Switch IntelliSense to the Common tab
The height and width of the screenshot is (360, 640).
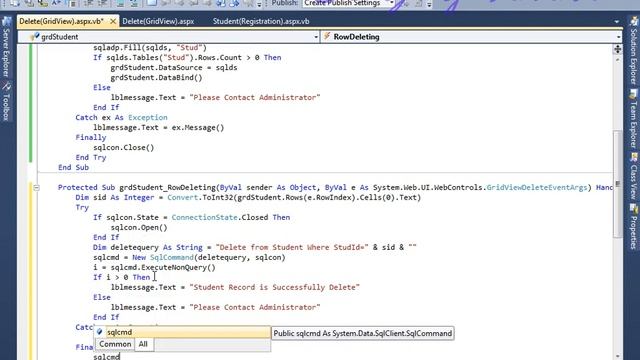115,344
